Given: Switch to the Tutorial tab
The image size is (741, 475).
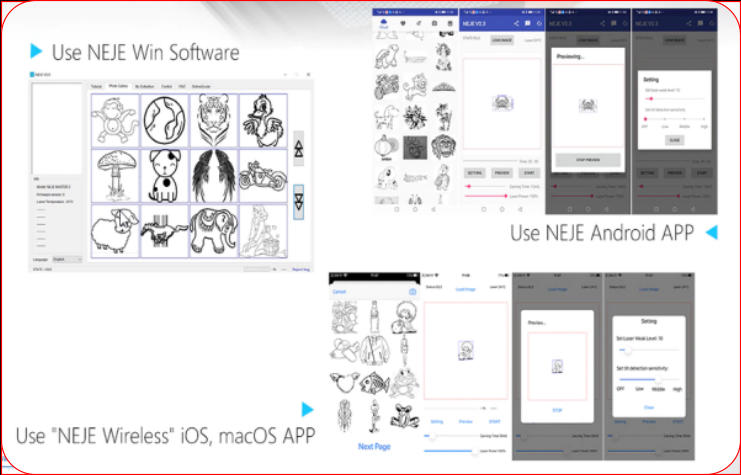Looking at the screenshot, I should (96, 87).
